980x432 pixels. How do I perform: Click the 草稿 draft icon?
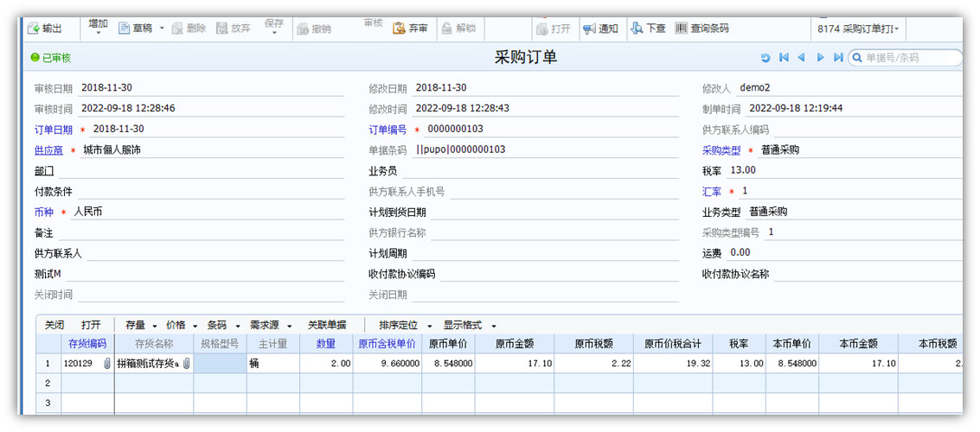tap(124, 29)
